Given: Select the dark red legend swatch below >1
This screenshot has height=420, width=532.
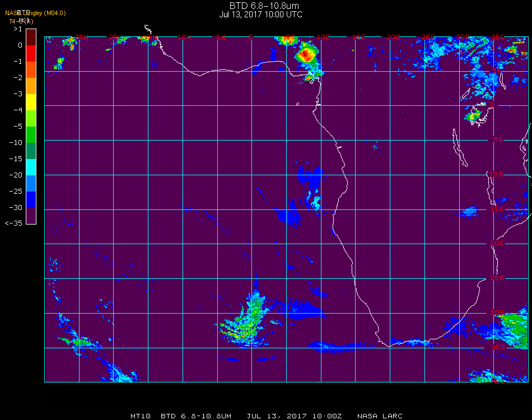Looking at the screenshot, I should (31, 38).
